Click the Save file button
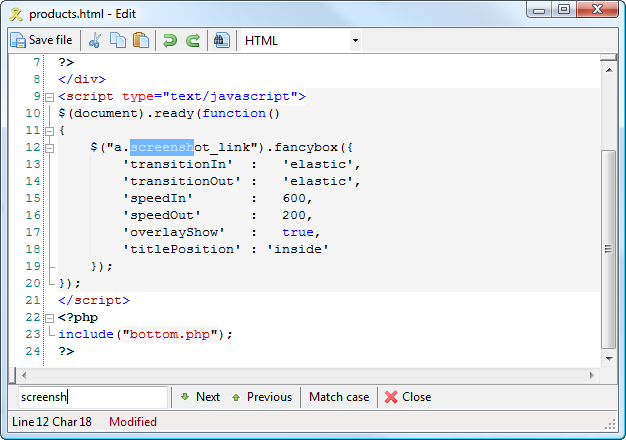Image resolution: width=626 pixels, height=440 pixels. (42, 40)
